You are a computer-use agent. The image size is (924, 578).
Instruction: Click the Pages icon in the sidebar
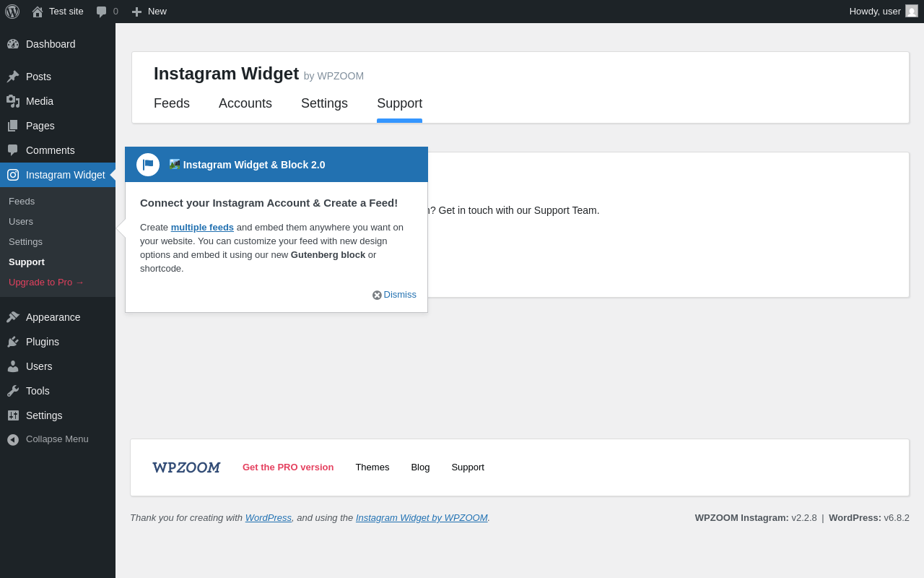click(13, 126)
